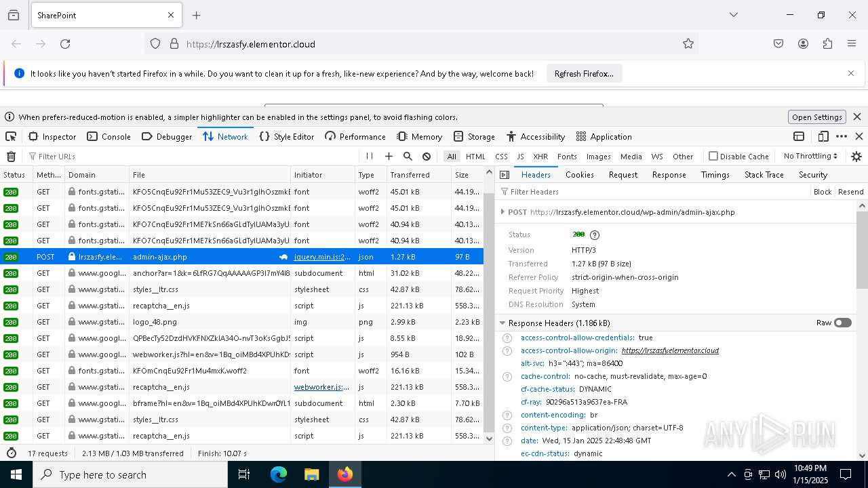
Task: Collapse the request details pane icon
Action: [505, 175]
